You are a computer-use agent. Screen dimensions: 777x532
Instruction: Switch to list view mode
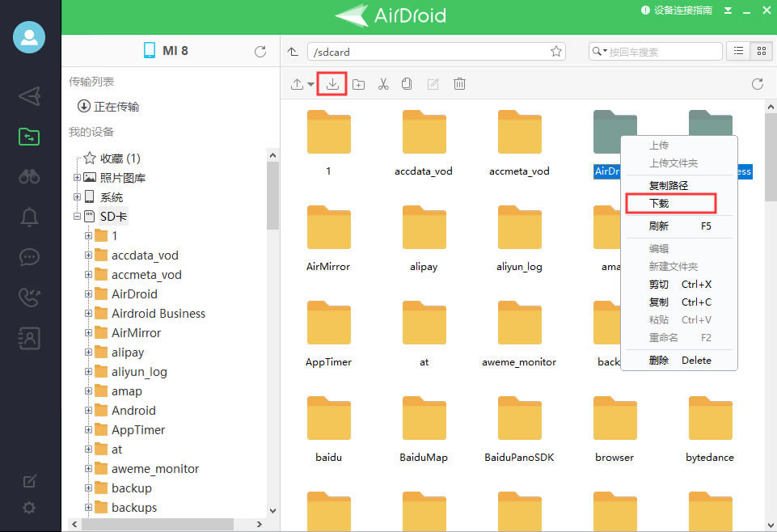tap(737, 51)
